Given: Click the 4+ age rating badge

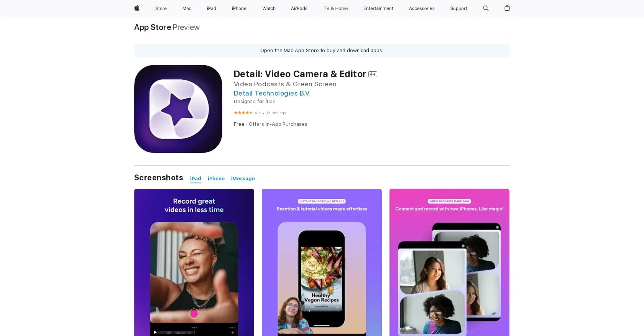Looking at the screenshot, I should [373, 74].
